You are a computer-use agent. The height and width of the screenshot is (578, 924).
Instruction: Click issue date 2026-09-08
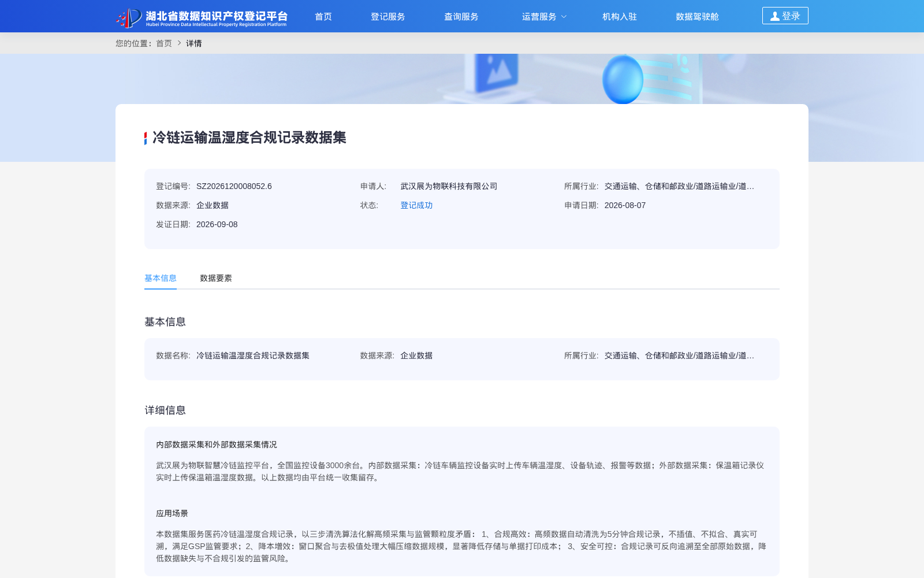click(x=217, y=224)
